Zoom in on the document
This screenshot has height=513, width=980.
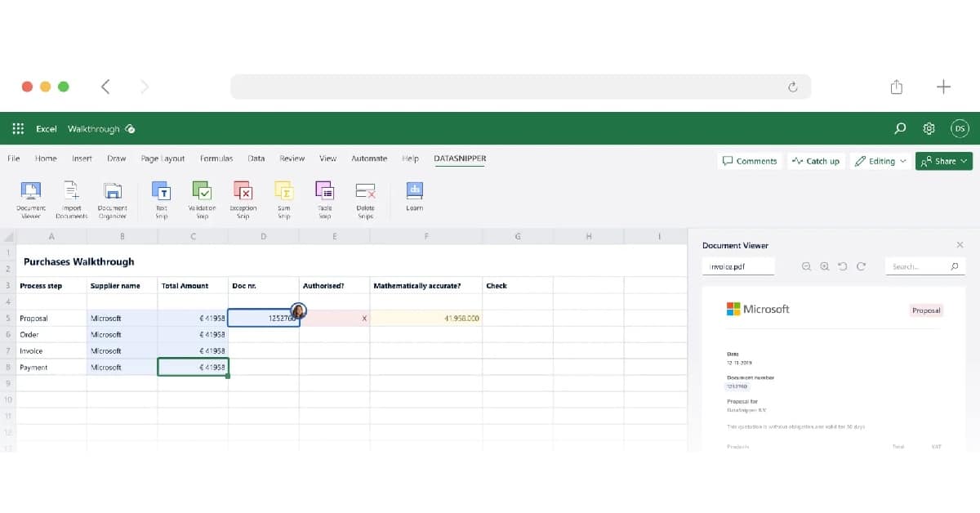(825, 266)
